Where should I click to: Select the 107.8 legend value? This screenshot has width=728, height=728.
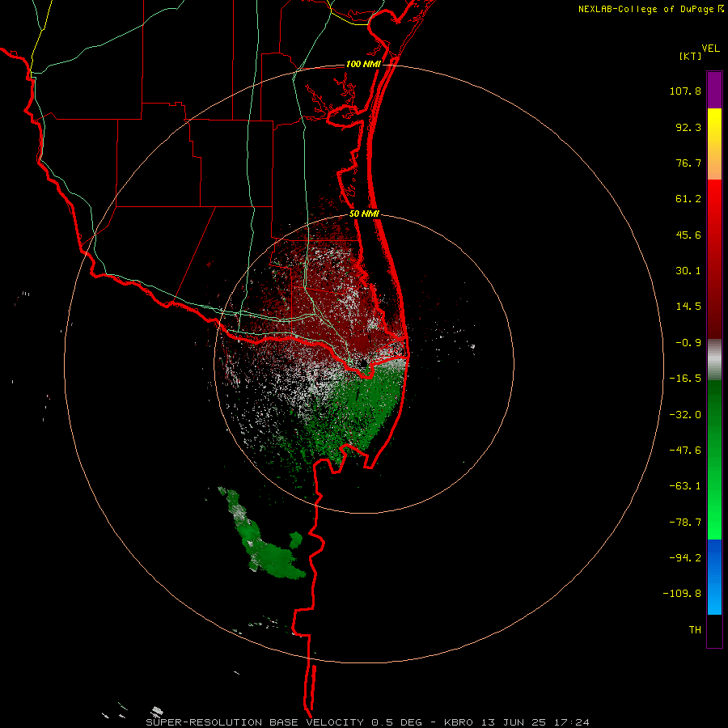click(x=685, y=91)
